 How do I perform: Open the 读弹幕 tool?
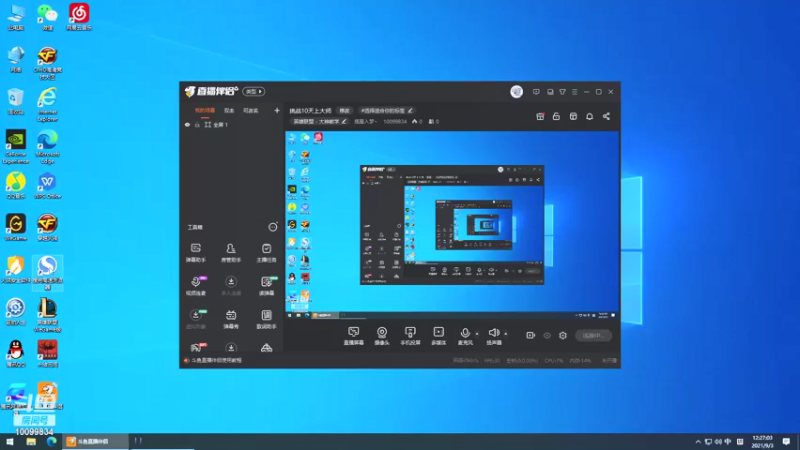coord(266,286)
